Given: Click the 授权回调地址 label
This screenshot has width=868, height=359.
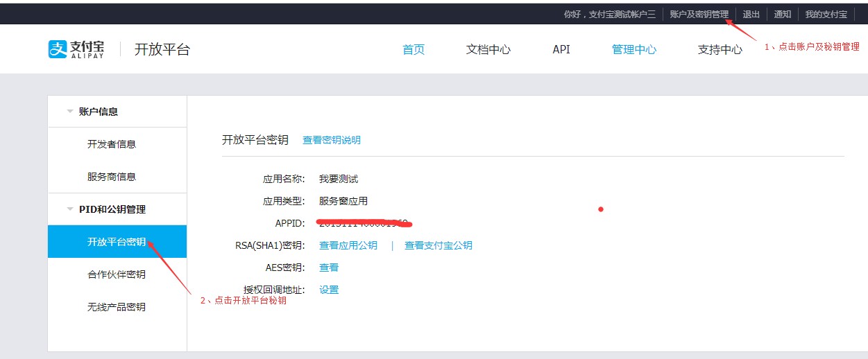Looking at the screenshot, I should pos(274,290).
